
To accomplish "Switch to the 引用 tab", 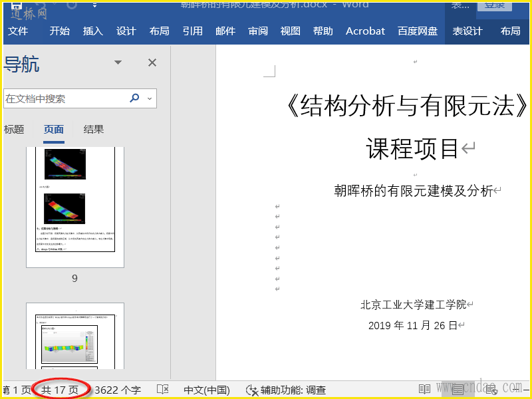I will coord(193,31).
